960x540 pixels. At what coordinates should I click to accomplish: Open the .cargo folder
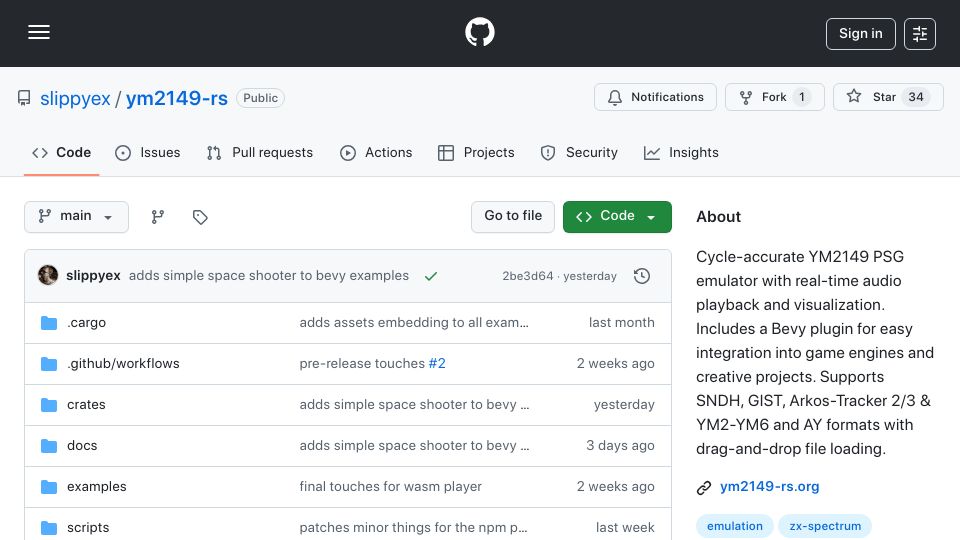click(86, 323)
